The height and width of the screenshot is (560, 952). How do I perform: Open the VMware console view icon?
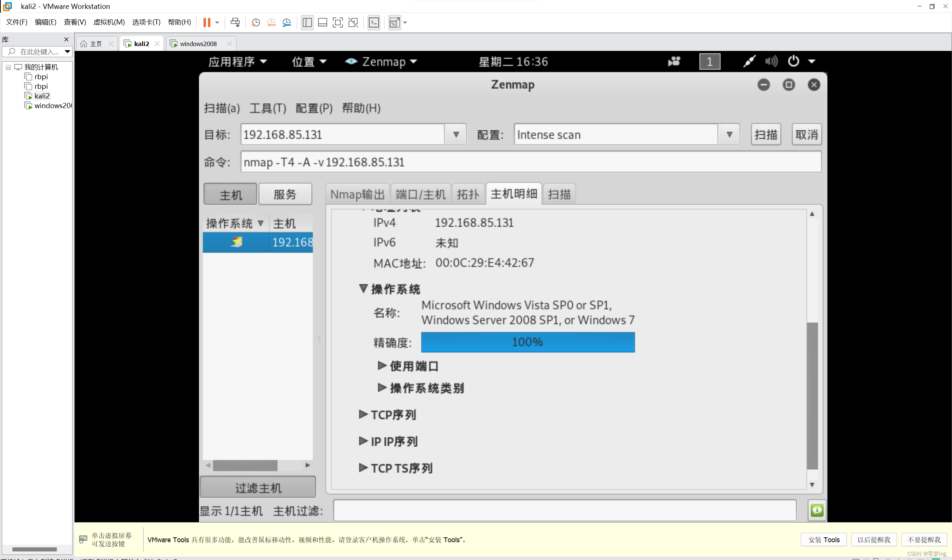click(x=374, y=22)
